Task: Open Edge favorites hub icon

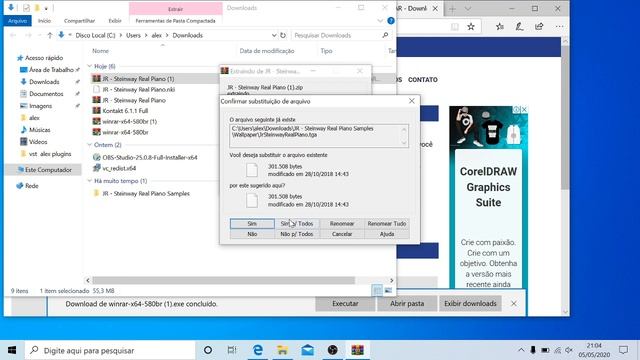Action: pos(500,27)
